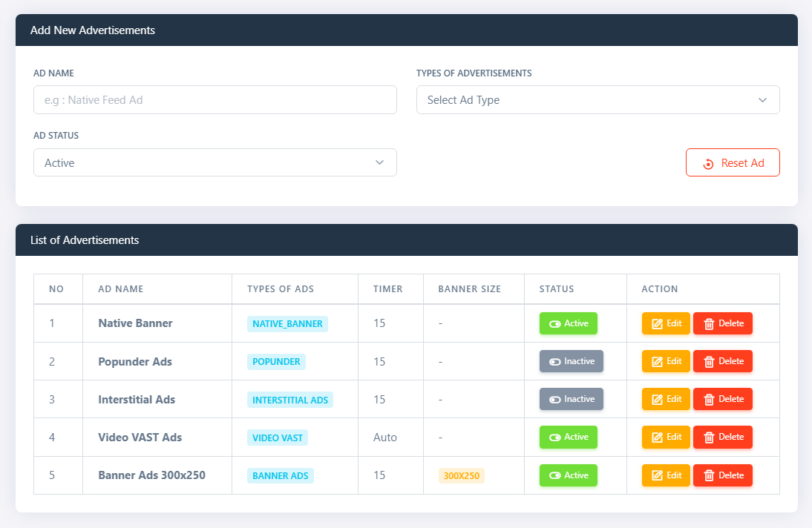Click the pencil icon in the Banner Ads 300x250 row
Screen dimensions: 812x528
point(657,475)
